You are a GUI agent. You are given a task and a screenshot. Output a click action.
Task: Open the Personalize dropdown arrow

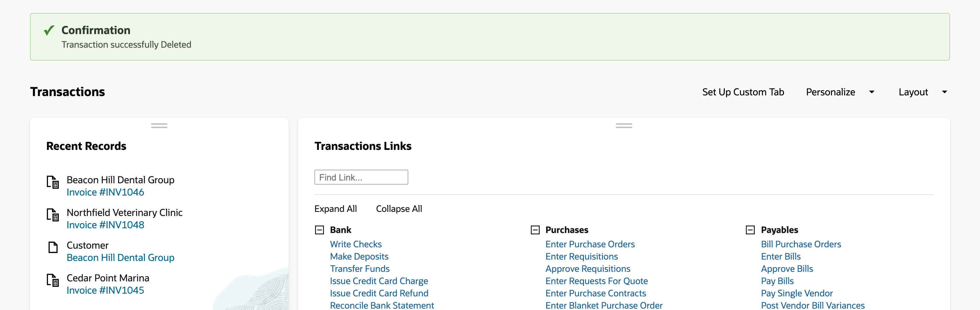click(x=872, y=92)
